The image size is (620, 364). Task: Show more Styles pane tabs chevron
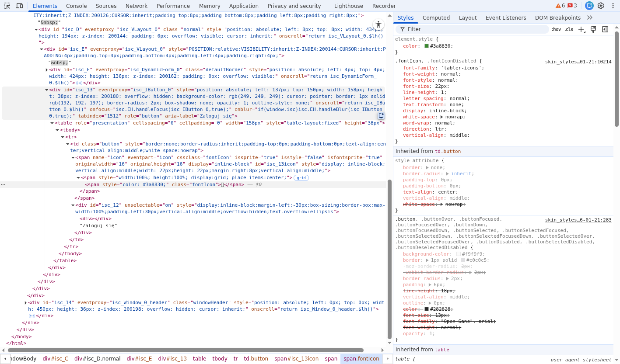tap(589, 18)
